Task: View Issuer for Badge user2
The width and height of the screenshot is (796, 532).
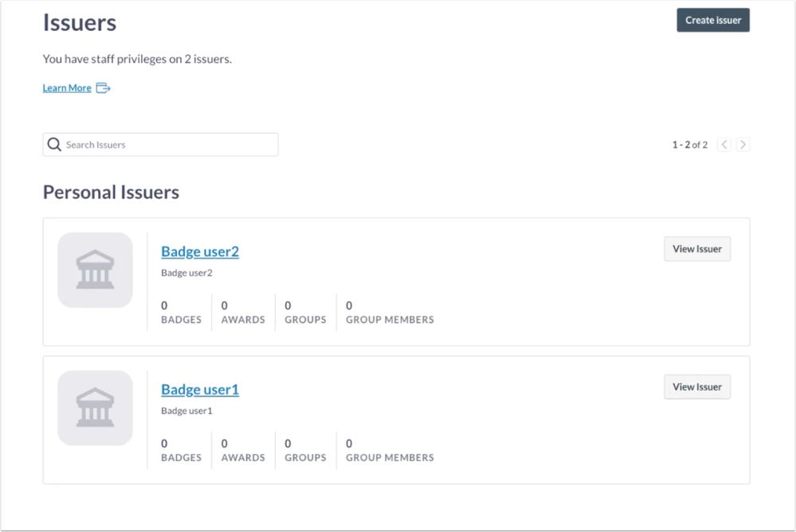Action: [x=696, y=248]
